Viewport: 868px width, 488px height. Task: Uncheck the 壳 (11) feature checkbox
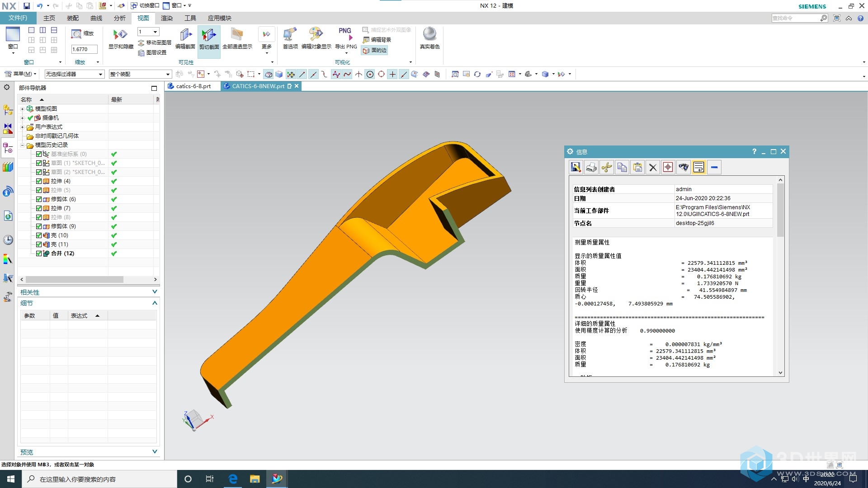(39, 244)
